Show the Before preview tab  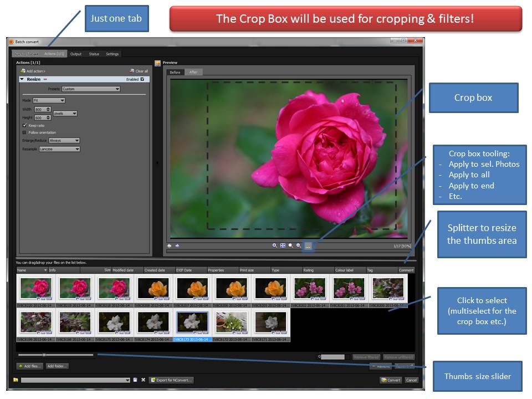[175, 72]
